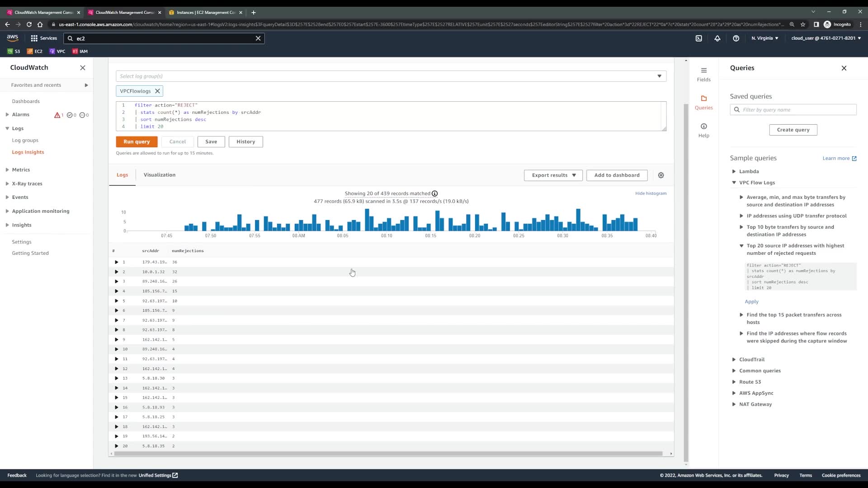This screenshot has width=868, height=488.
Task: Expand result row 2 for 10.0.1.32
Action: (x=117, y=272)
